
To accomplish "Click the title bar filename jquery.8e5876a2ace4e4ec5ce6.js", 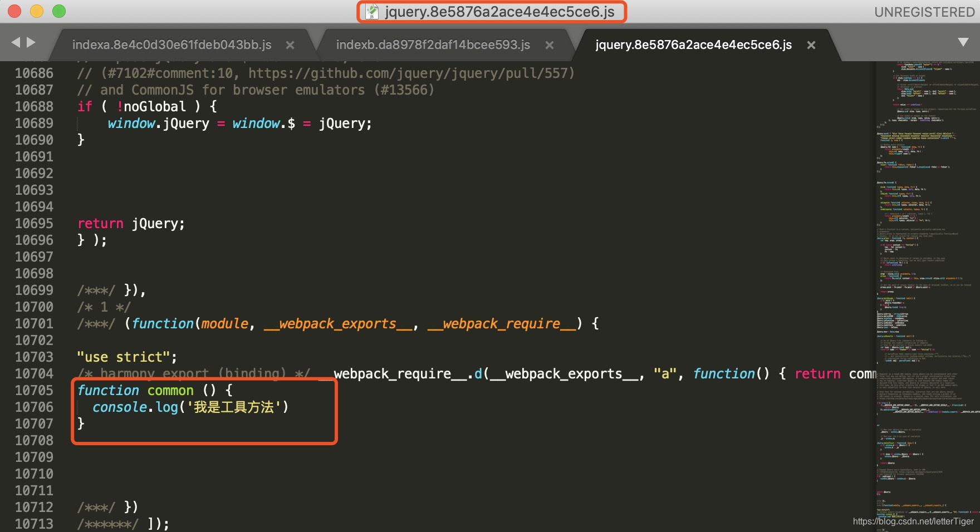I will pos(499,12).
